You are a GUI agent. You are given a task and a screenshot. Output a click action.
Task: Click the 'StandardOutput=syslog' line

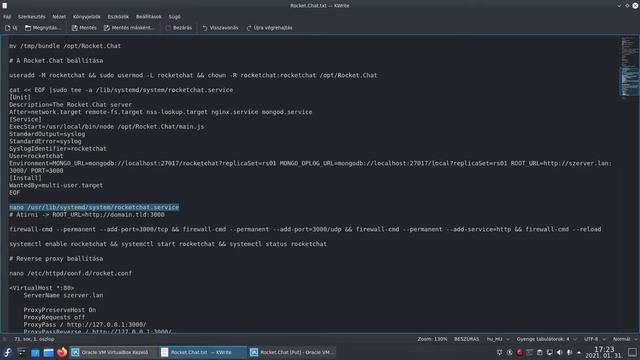pyautogui.click(x=47, y=134)
